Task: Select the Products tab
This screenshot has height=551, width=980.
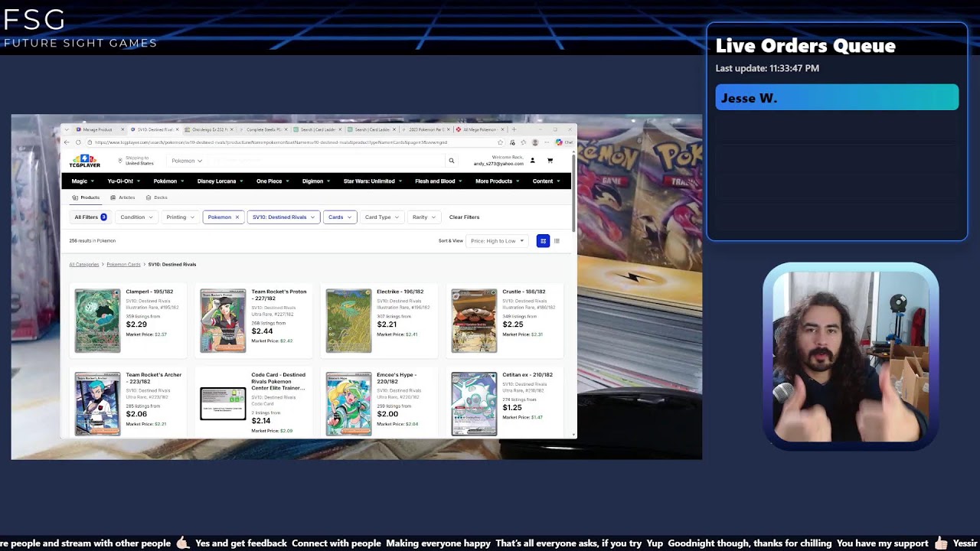Action: (x=86, y=197)
